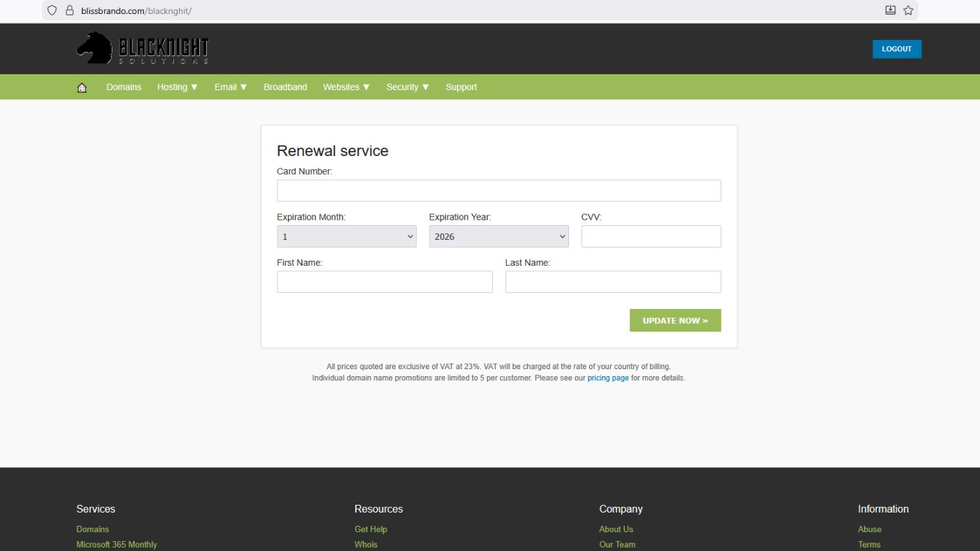Click into the CVV field
980x551 pixels.
(650, 236)
